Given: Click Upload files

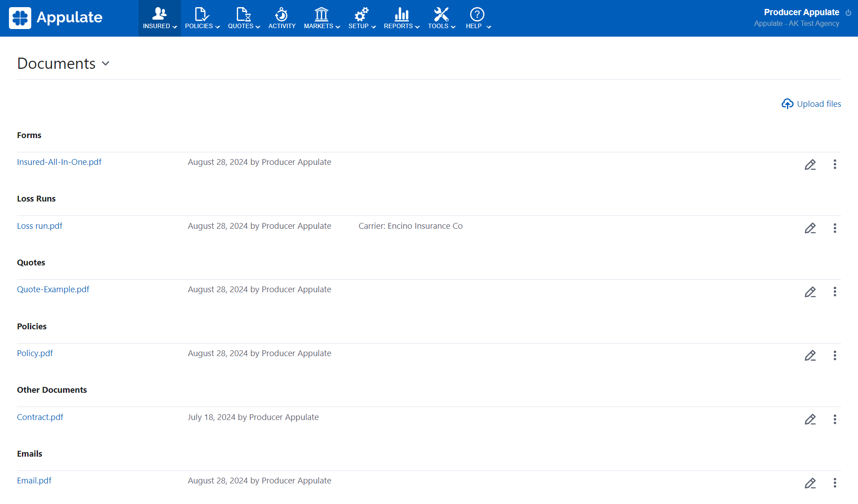Looking at the screenshot, I should click(811, 104).
